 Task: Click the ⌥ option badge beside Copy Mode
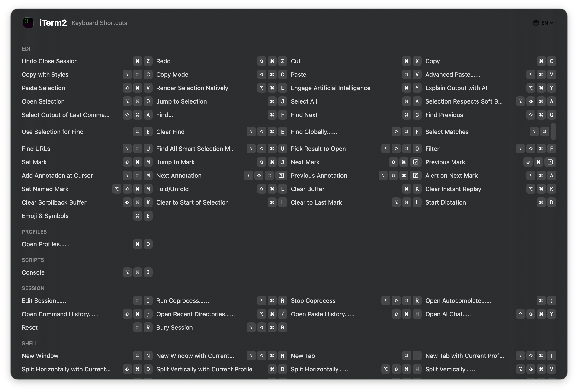(x=127, y=75)
